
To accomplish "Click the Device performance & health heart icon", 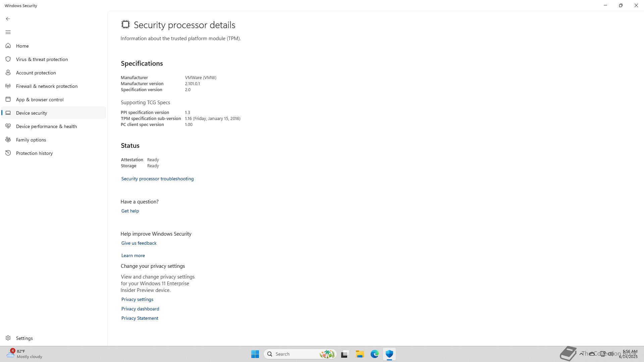I will [x=8, y=126].
